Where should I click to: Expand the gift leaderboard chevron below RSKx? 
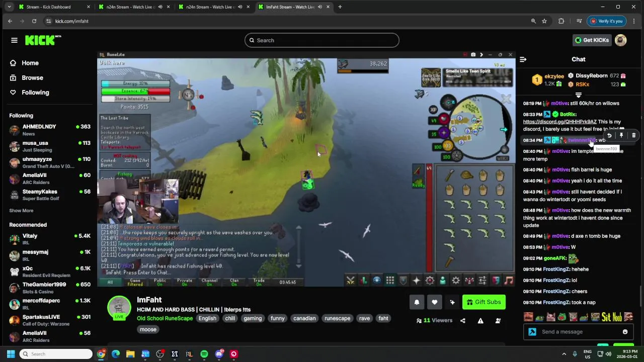click(579, 95)
